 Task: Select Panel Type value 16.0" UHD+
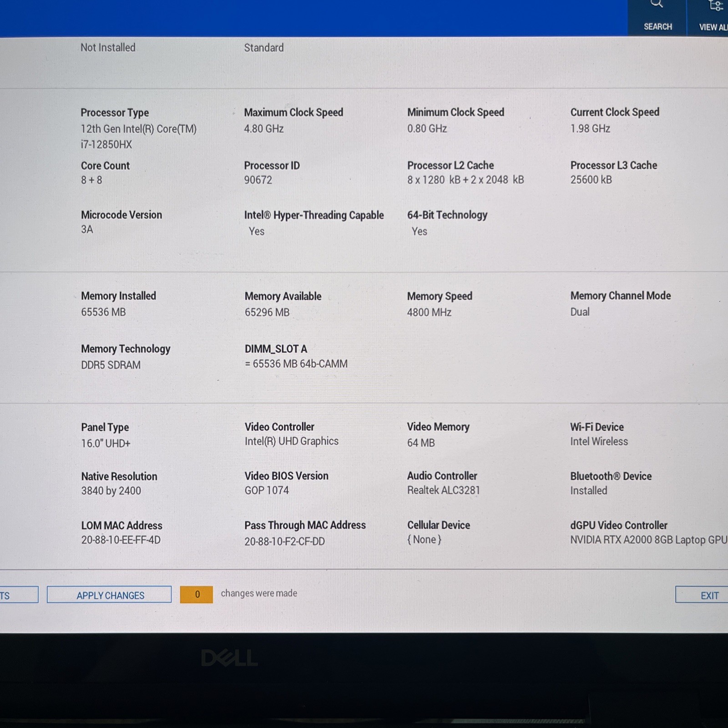click(x=106, y=444)
